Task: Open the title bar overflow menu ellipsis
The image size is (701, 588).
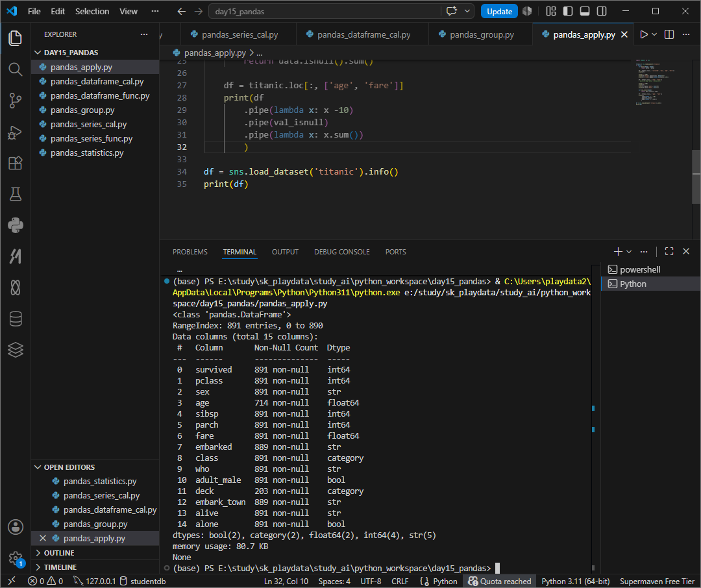Action: [155, 11]
